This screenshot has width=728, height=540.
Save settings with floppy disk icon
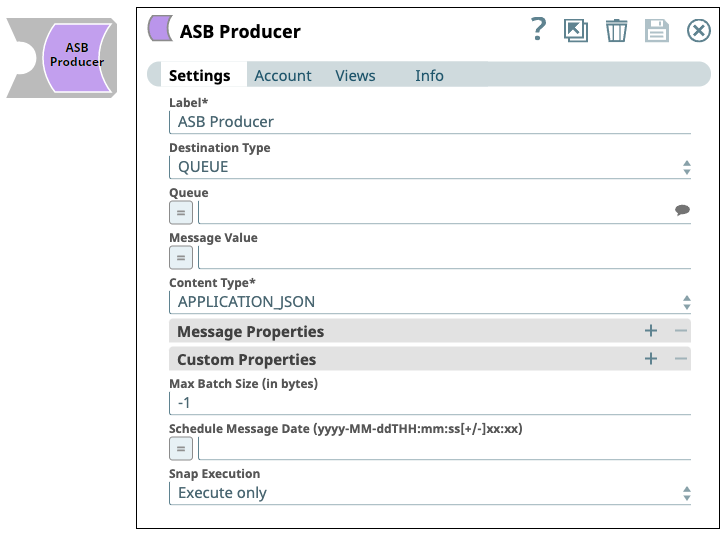pos(656,31)
